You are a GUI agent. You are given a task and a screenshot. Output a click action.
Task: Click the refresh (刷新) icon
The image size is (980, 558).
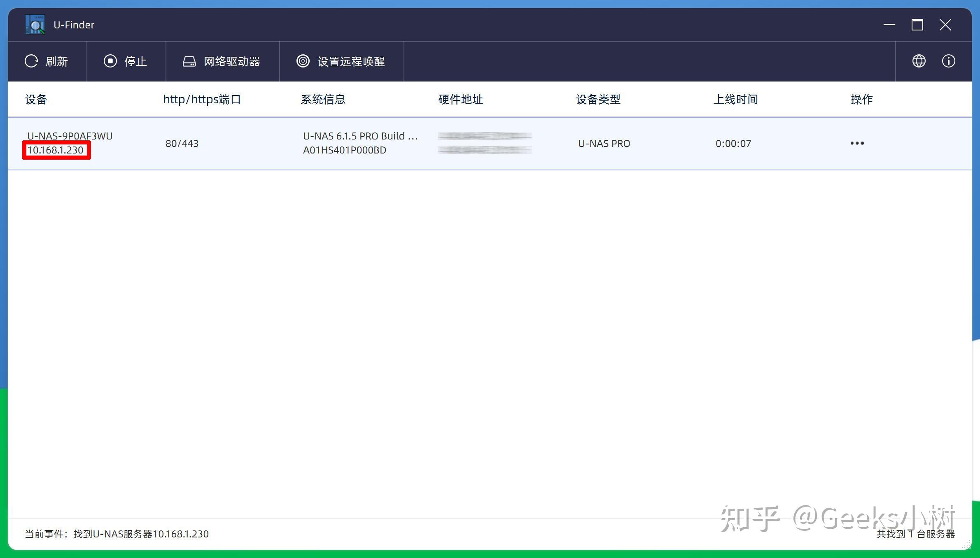click(x=31, y=61)
